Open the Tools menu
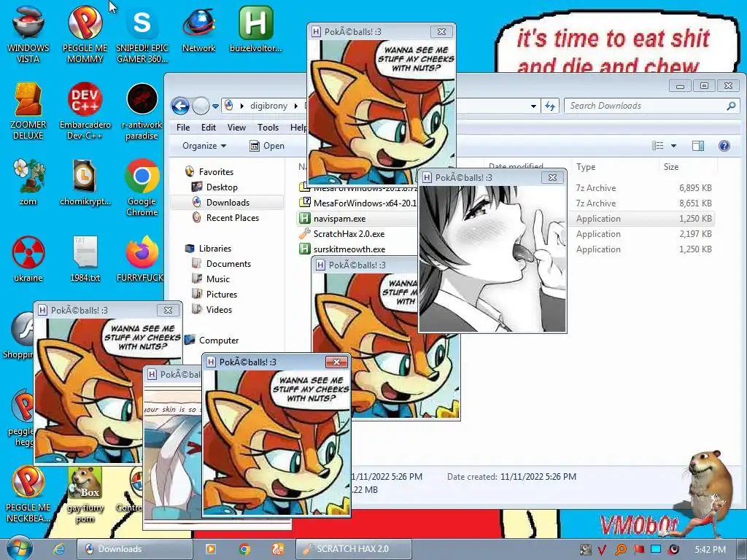The image size is (747, 560). 268,128
